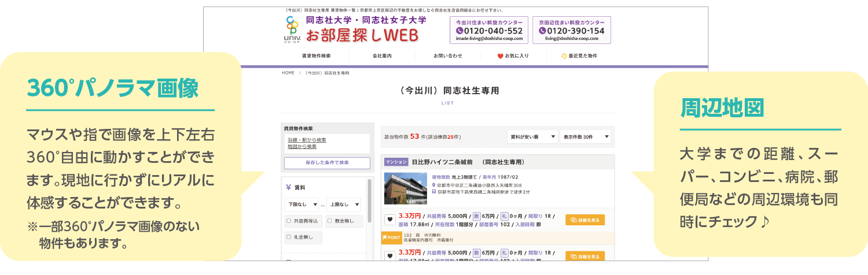The height and width of the screenshot is (275, 868).
Task: Open 最近見た物件 recently viewed menu
Action: (579, 56)
